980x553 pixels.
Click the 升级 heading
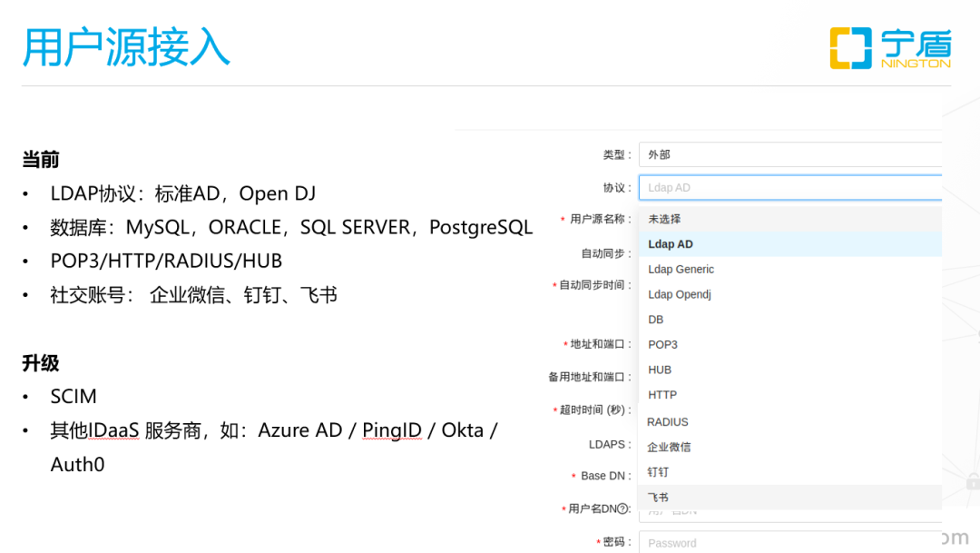[41, 363]
